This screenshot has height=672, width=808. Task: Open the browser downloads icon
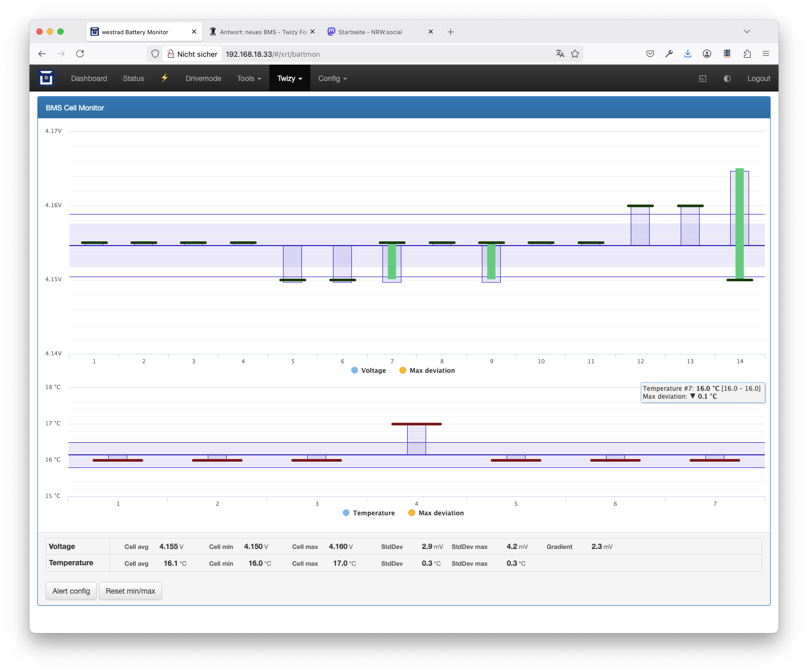[x=688, y=54]
